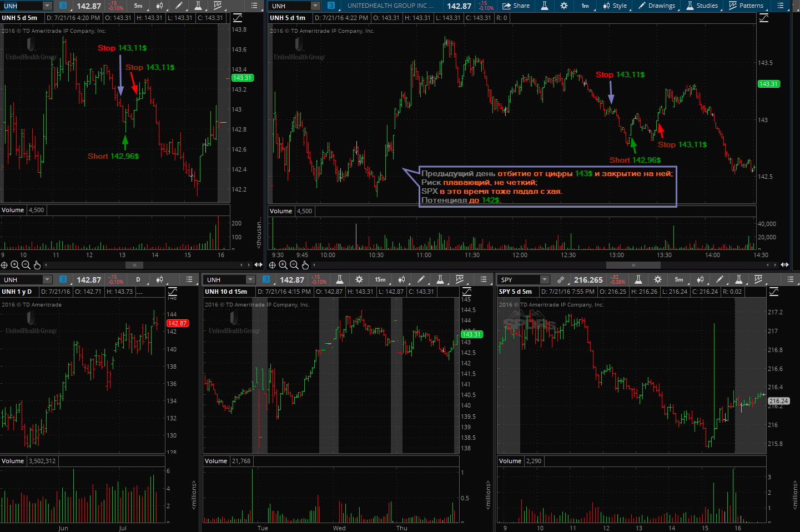The width and height of the screenshot is (800, 532).
Task: Open chart style icon in the daily UNH chart
Action: (160, 279)
